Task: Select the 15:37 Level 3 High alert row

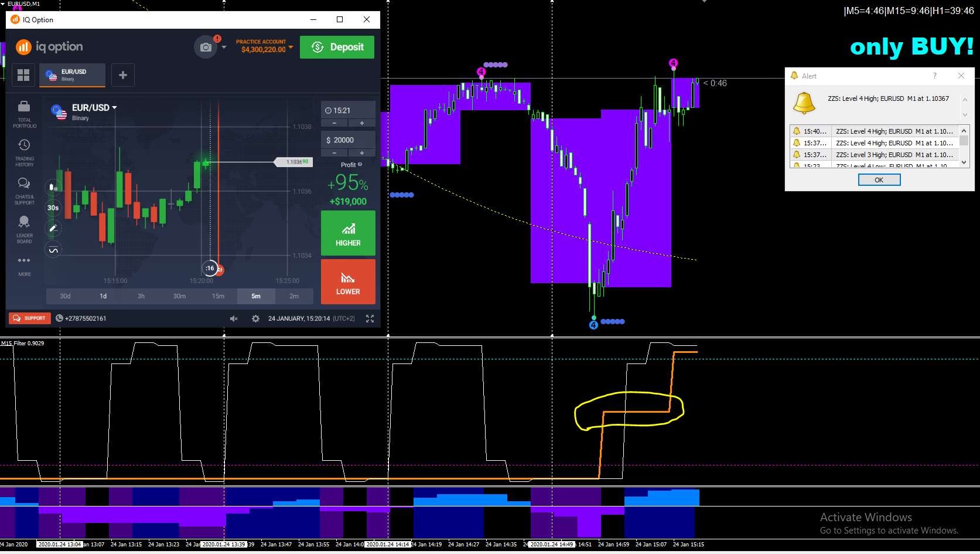Action: pyautogui.click(x=875, y=155)
